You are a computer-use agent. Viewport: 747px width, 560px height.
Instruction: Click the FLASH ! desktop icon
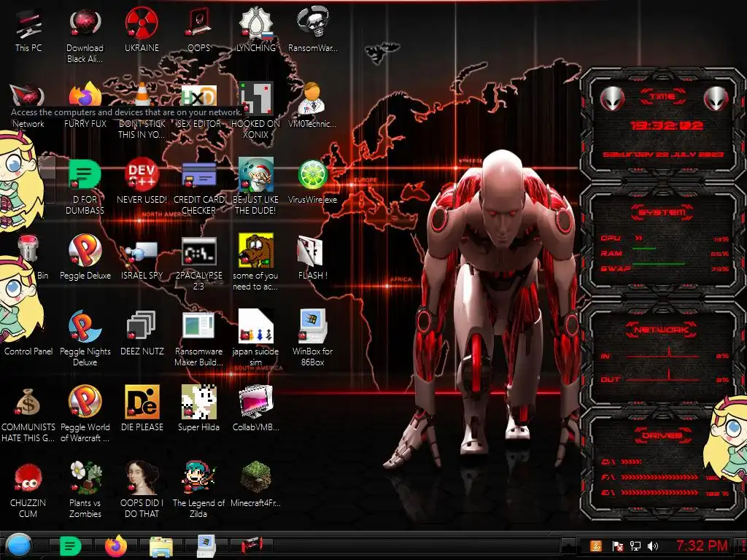coord(312,257)
